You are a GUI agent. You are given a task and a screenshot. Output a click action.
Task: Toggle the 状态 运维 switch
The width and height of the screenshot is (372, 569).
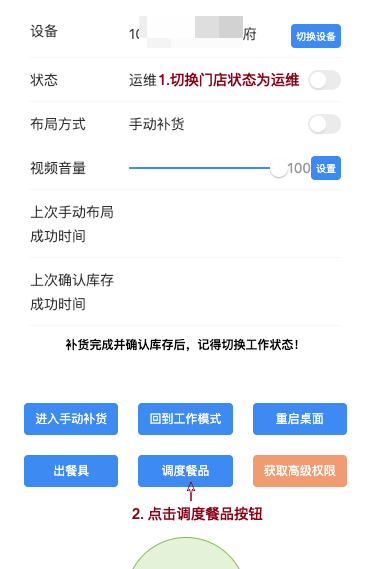coord(324,80)
